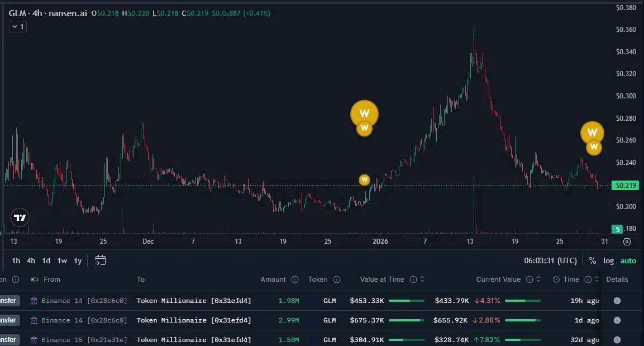644x346 pixels.
Task: Click the $0.360 price axis label
Action: point(626,30)
